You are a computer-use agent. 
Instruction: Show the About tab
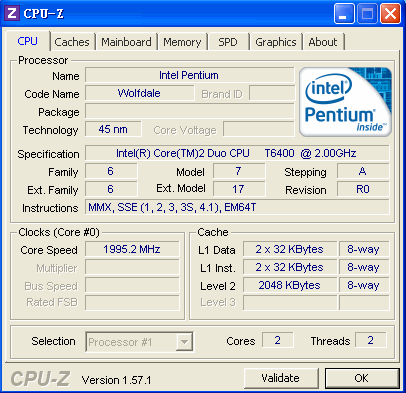click(323, 42)
